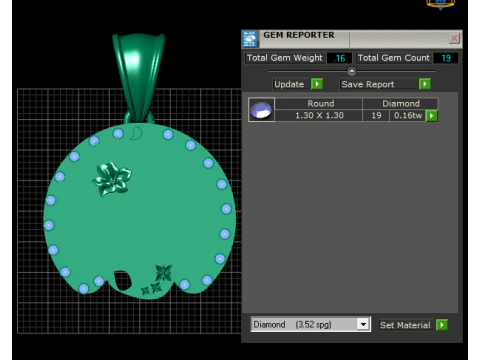Screen dimensions: 480x360
Task: Click the green arrow next to 0.16tw
Action: click(x=432, y=116)
